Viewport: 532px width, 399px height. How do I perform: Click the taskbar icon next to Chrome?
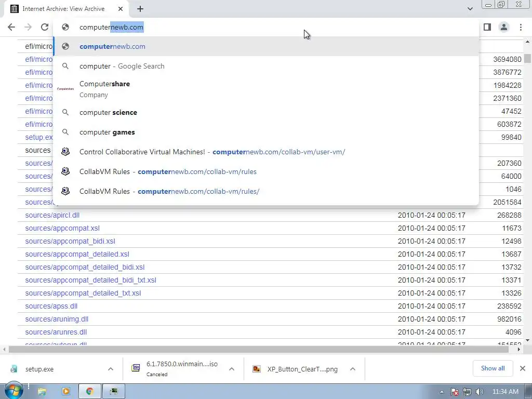tap(114, 391)
